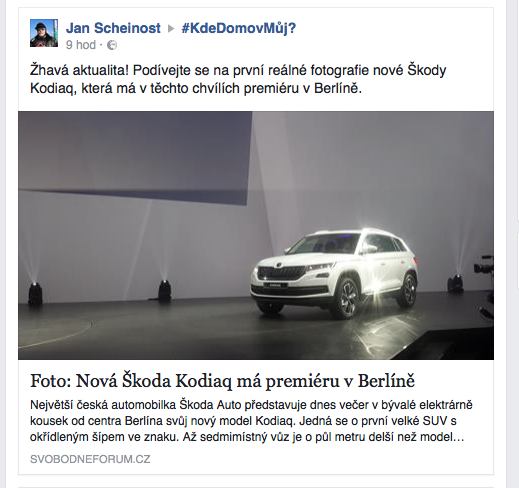Click the stage spotlight behind the car's rear
This screenshot has height=488, width=519.
[x=455, y=283]
